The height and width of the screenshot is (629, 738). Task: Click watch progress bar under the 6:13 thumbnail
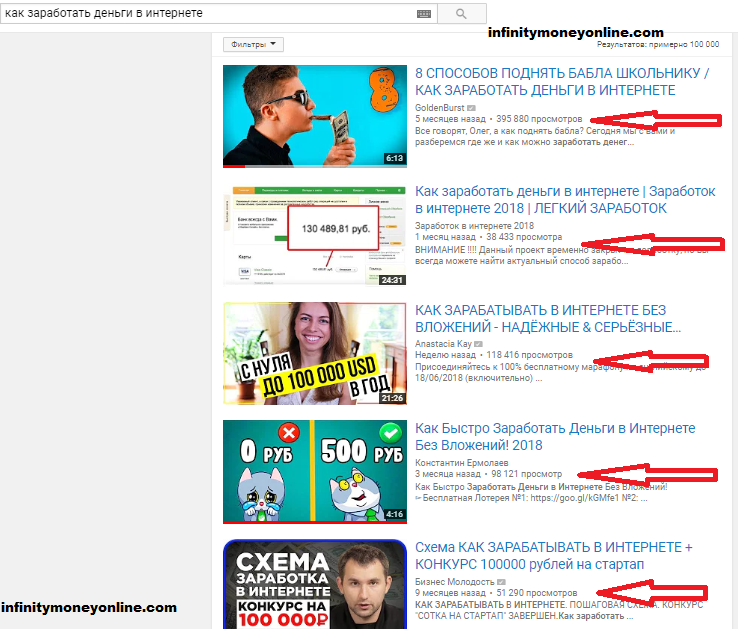pyautogui.click(x=315, y=166)
